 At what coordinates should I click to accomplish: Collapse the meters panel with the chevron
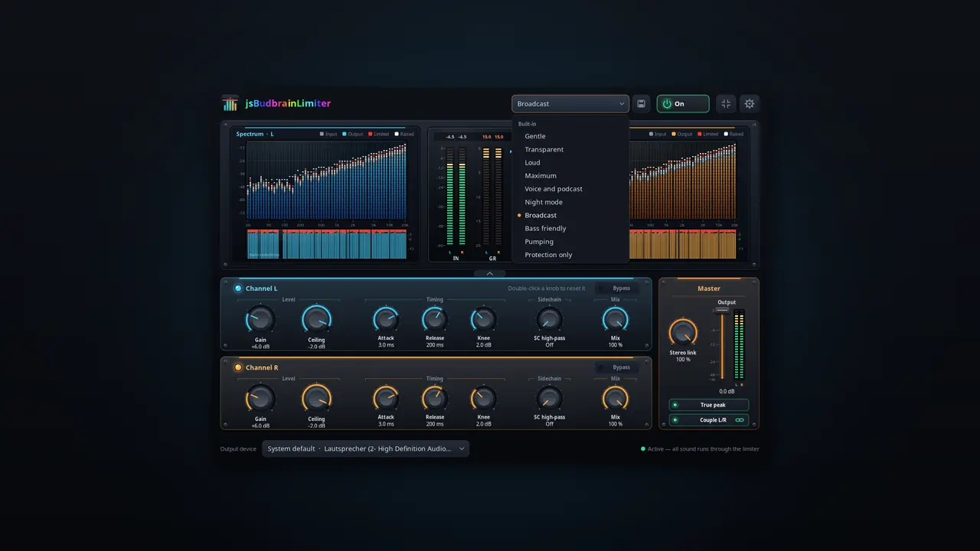(x=490, y=273)
